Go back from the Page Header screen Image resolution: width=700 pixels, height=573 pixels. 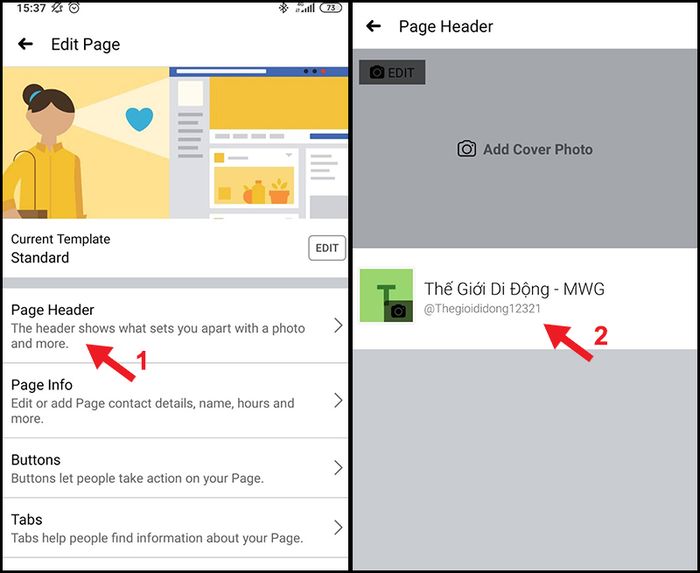373,26
